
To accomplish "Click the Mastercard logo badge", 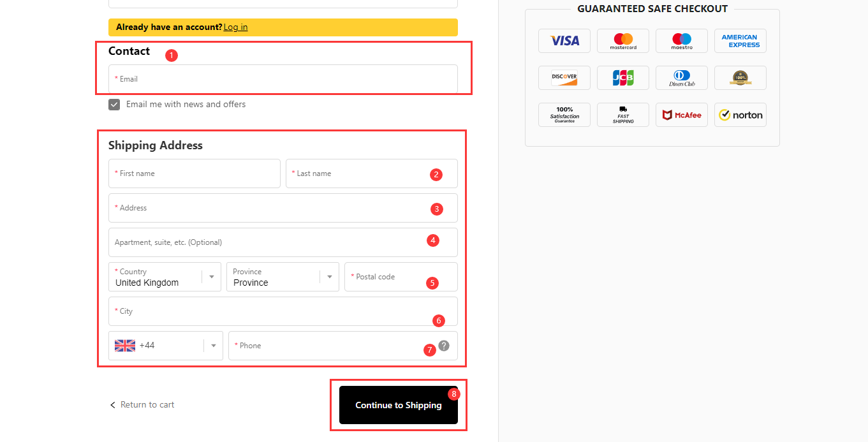I will pos(622,41).
